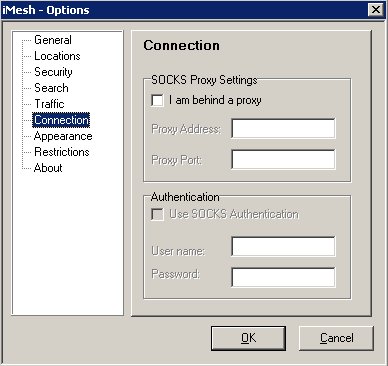Select the highlighted Connection tree item
Image resolution: width=388 pixels, height=366 pixels.
click(61, 120)
